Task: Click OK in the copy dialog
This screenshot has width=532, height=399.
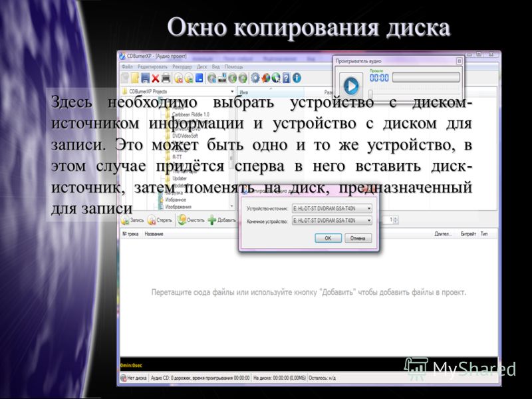Action: [328, 238]
